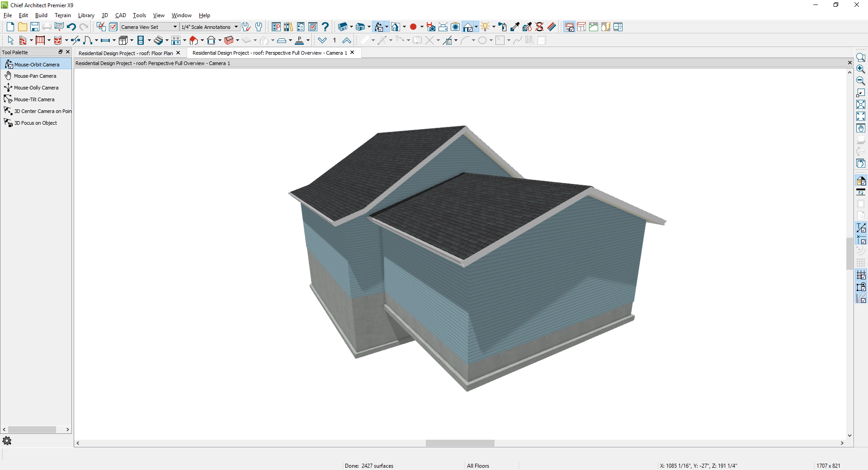Click the horizontal scrollbar right arrow

(x=843, y=443)
